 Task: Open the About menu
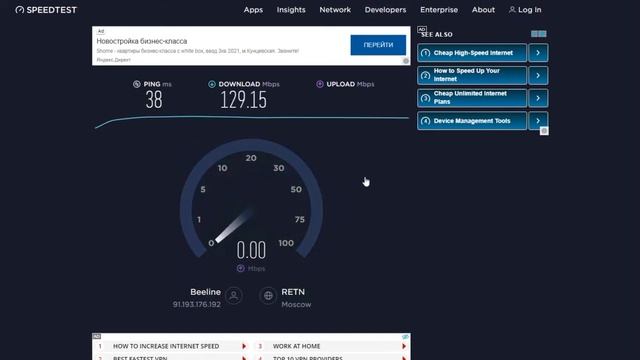(483, 10)
